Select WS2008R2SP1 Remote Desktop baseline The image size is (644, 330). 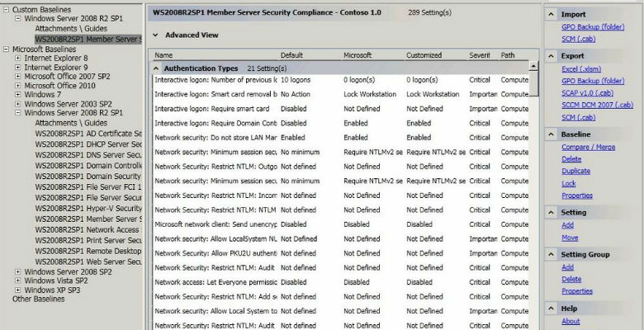click(x=88, y=251)
